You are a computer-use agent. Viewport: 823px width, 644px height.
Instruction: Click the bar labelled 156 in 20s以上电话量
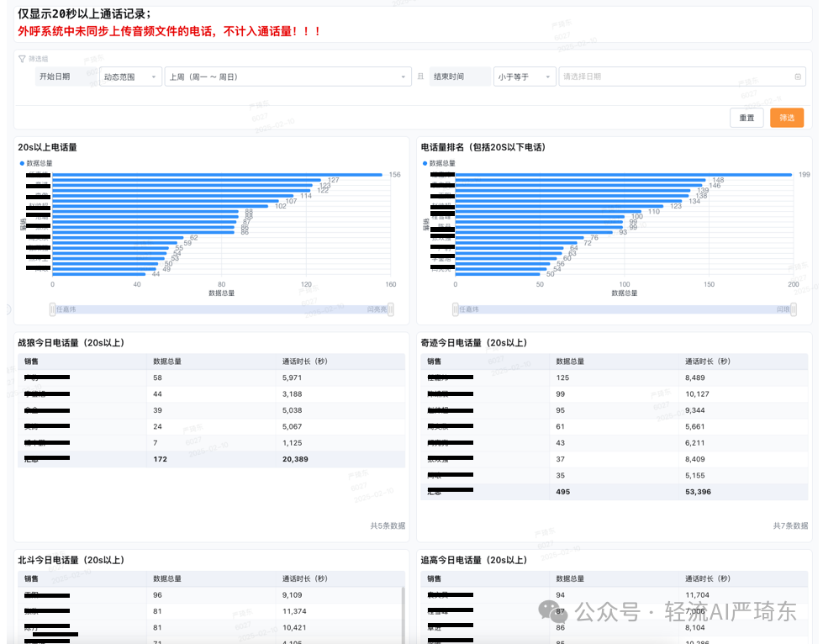217,175
